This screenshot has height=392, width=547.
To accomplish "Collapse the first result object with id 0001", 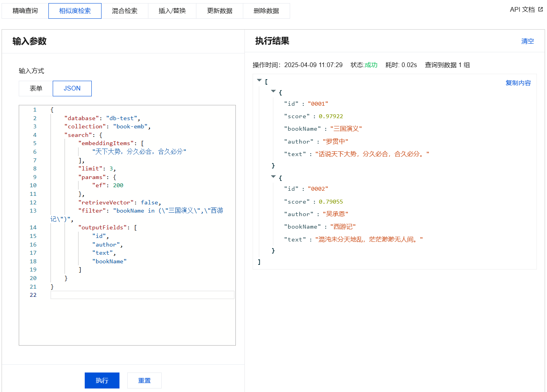I will click(273, 91).
